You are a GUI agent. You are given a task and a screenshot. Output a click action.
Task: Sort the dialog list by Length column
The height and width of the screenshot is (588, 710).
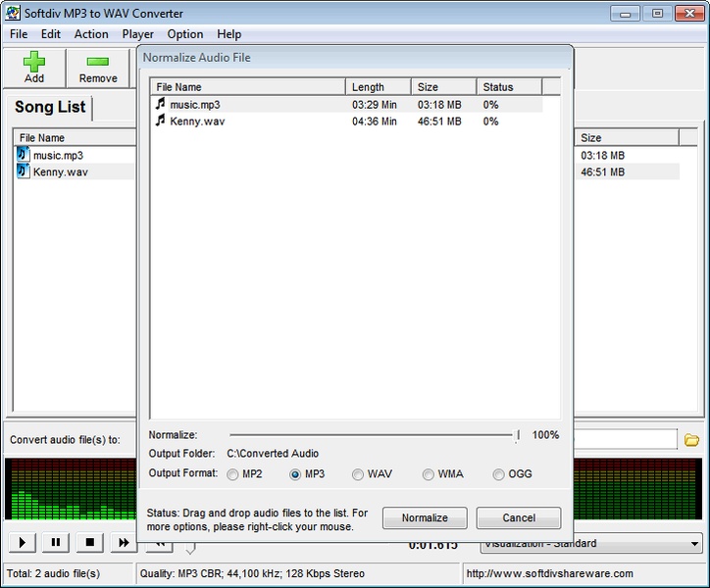click(x=378, y=87)
